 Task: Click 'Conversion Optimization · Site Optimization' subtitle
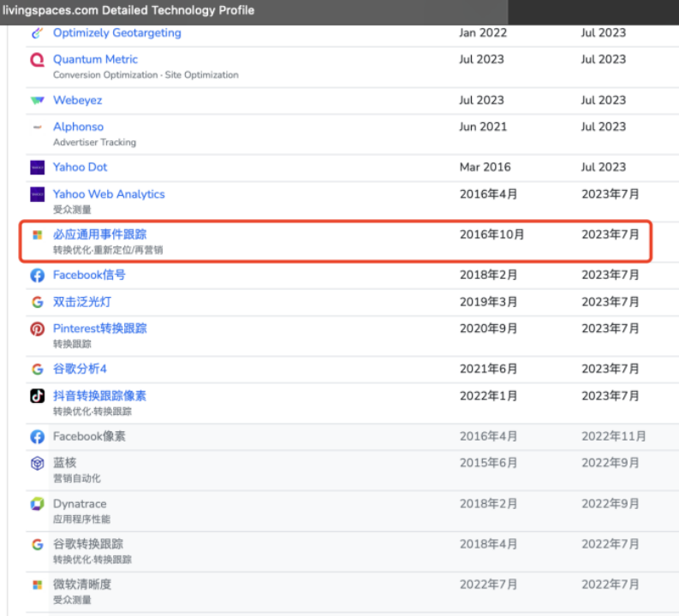point(146,74)
